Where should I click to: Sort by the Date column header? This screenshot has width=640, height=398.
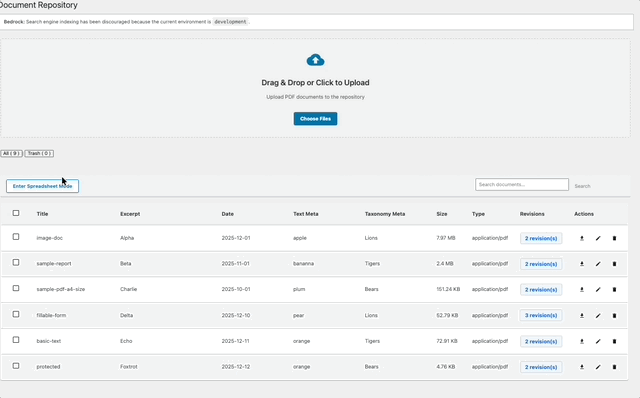tap(228, 214)
